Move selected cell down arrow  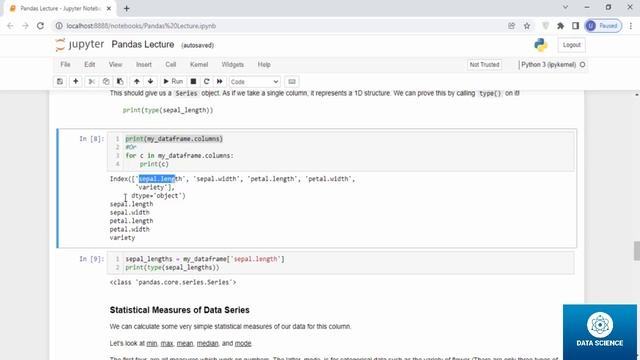click(x=151, y=82)
